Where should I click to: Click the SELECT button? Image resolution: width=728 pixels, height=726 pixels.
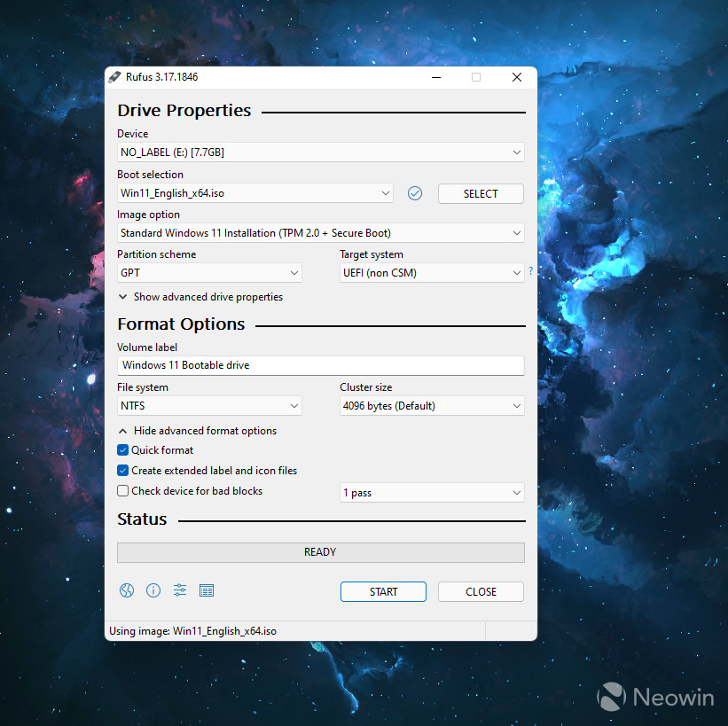[x=481, y=193]
